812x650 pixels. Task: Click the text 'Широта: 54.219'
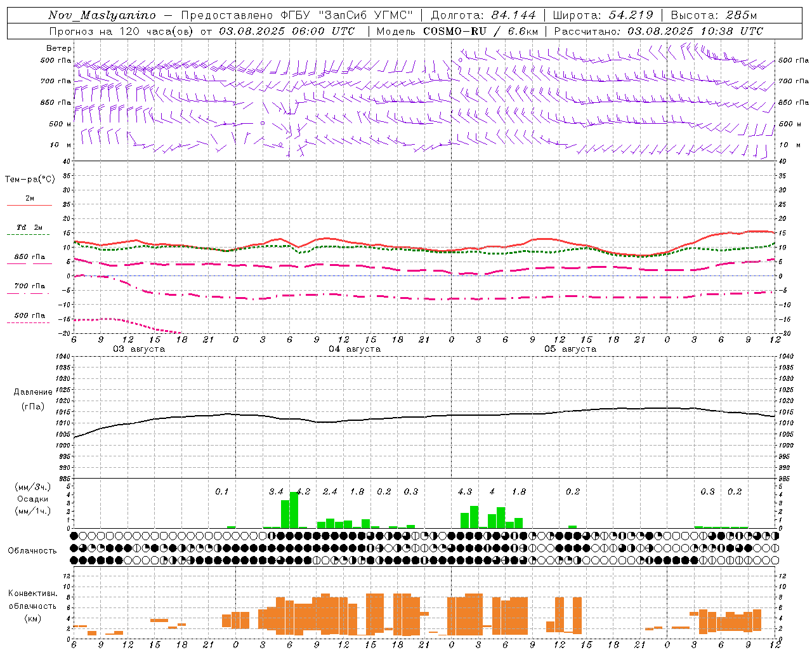(x=603, y=15)
